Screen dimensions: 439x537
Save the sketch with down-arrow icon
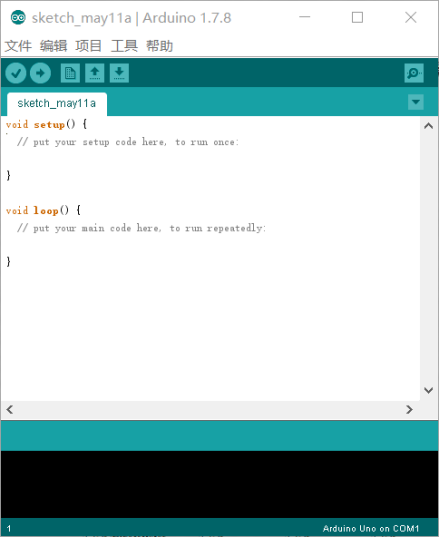119,73
